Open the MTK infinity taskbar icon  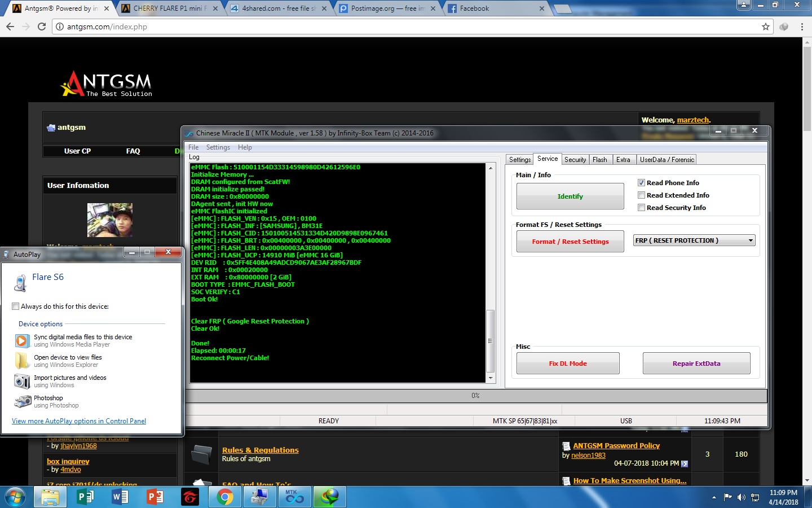[x=294, y=497]
